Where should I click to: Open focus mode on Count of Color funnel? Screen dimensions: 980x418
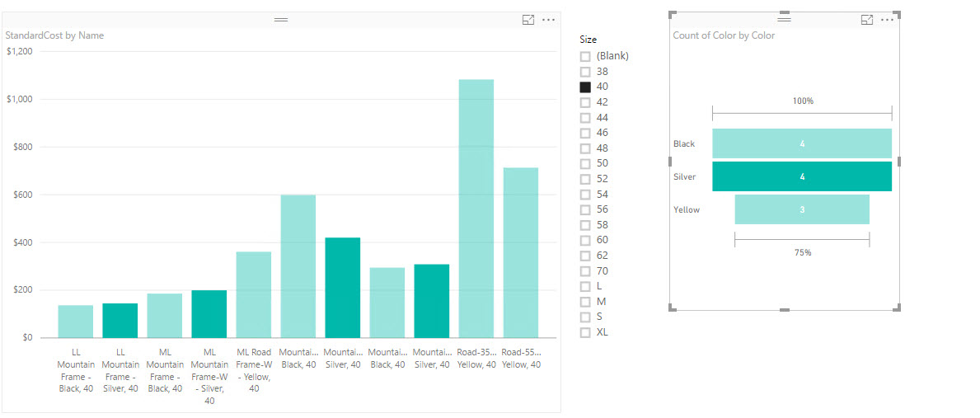click(x=866, y=20)
